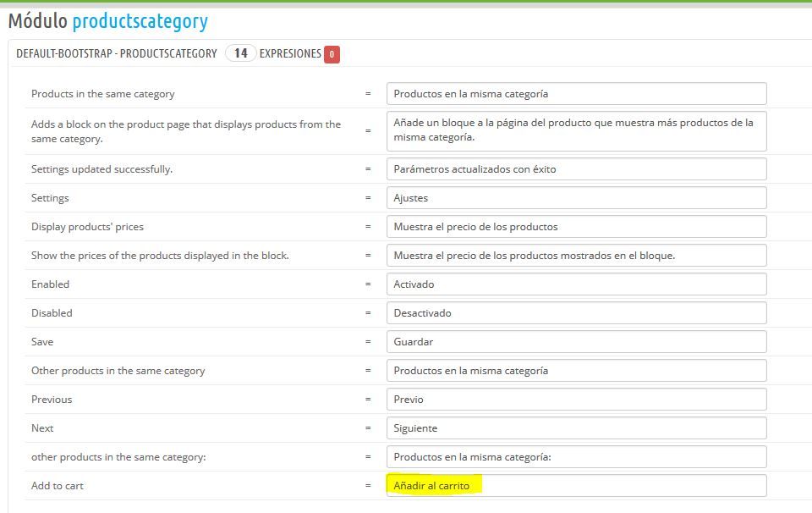Image resolution: width=812 pixels, height=513 pixels.
Task: Focus the 'Guardar' translation input
Action: [576, 341]
